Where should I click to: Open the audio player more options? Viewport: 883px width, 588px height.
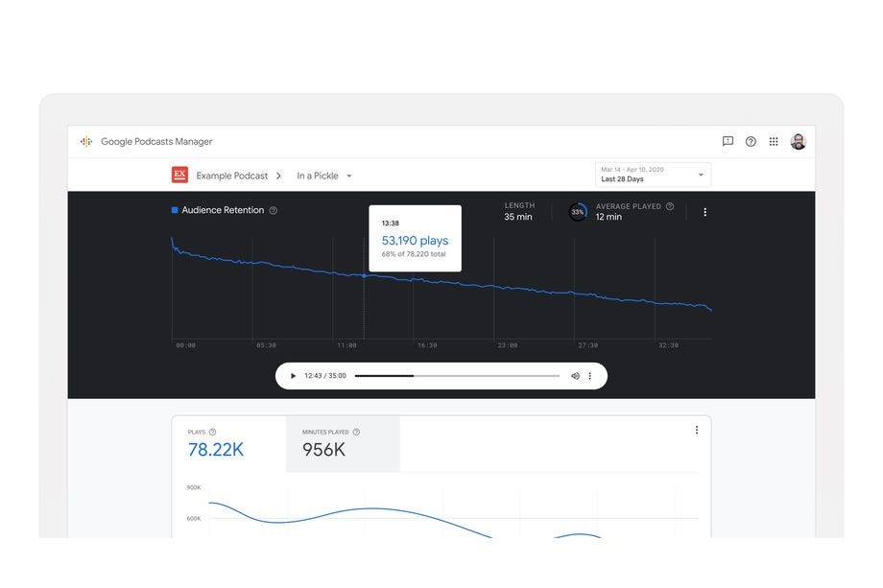pos(589,376)
